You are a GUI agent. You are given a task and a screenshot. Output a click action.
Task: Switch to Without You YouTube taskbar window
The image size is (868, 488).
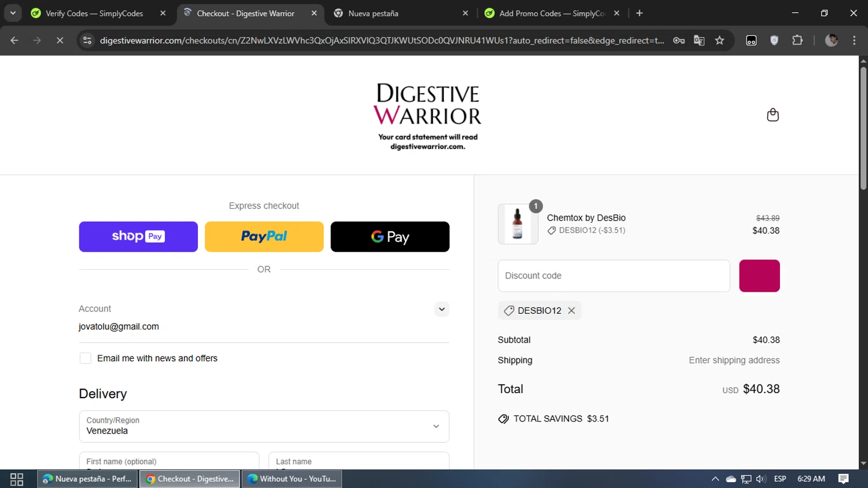point(292,479)
